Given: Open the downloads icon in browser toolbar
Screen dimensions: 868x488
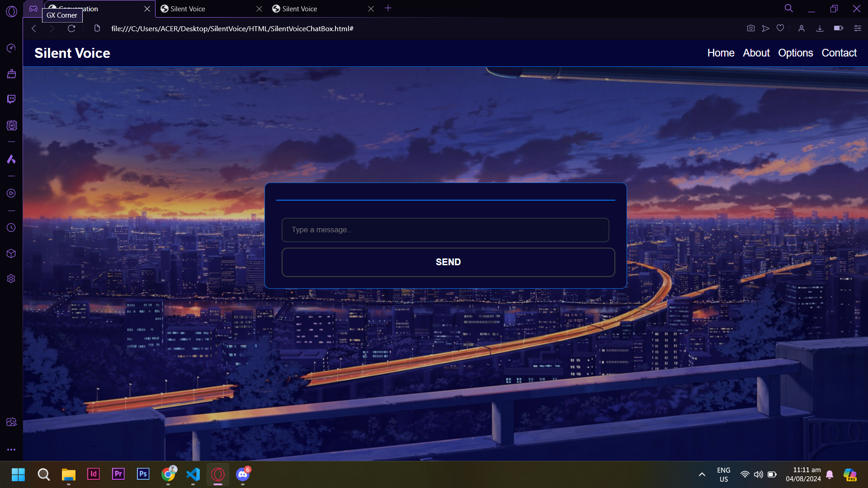Looking at the screenshot, I should click(820, 28).
